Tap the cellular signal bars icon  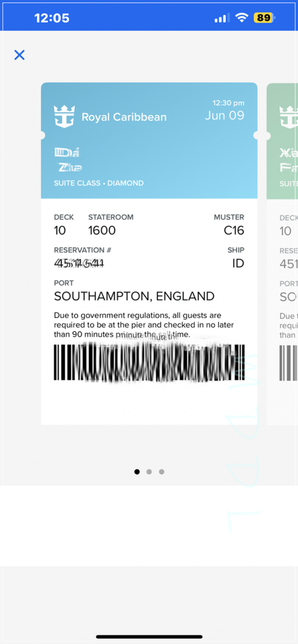(222, 18)
